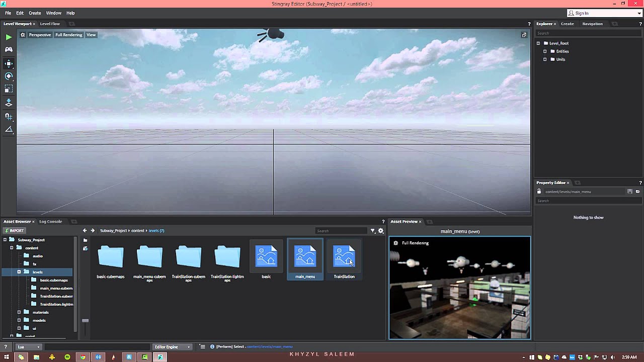Viewport: 644px width, 362px height.
Task: Open the Full Rendering viewport option
Action: click(x=68, y=35)
